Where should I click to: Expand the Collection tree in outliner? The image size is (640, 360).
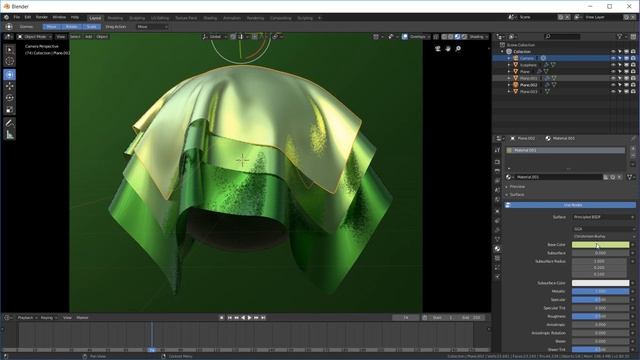point(502,51)
